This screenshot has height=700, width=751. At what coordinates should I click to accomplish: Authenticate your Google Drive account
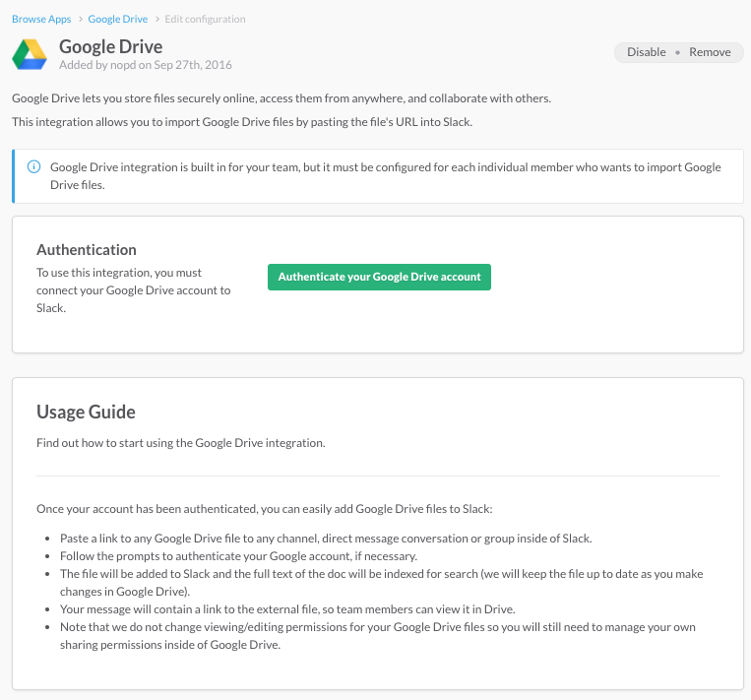(x=379, y=277)
